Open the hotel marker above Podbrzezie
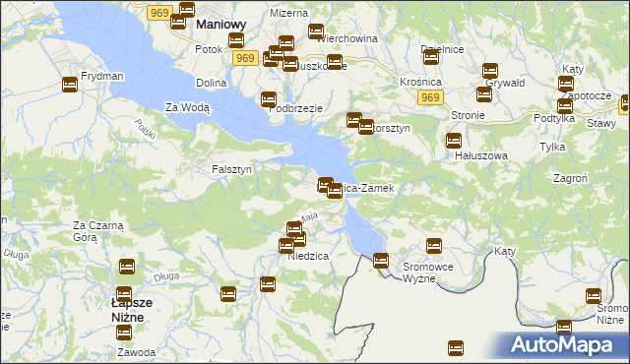 click(x=269, y=99)
